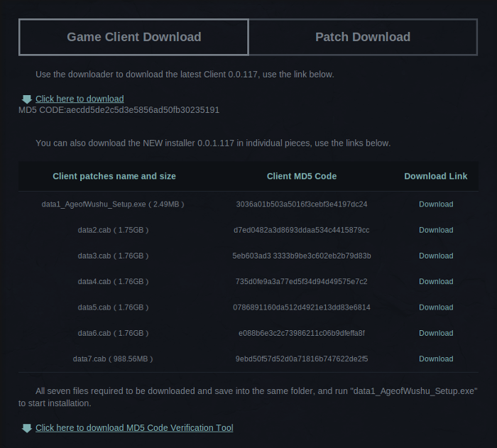Click MD5 code starting with 5eb603ad3
The height and width of the screenshot is (448, 497).
pyautogui.click(x=302, y=256)
